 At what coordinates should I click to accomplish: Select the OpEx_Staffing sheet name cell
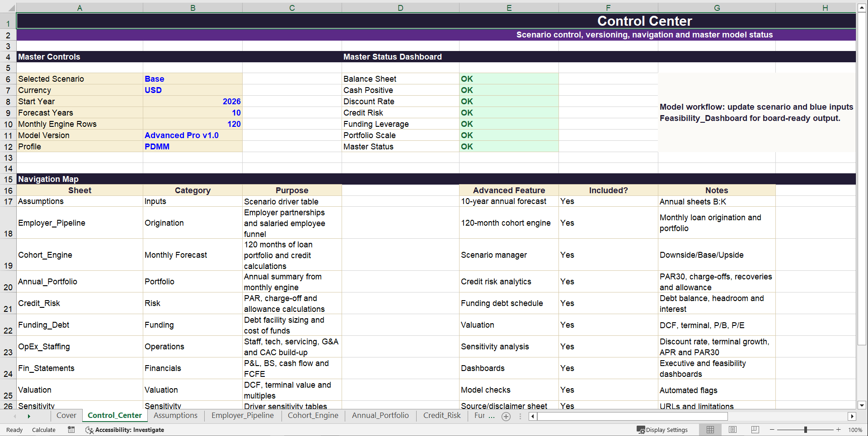click(80, 347)
